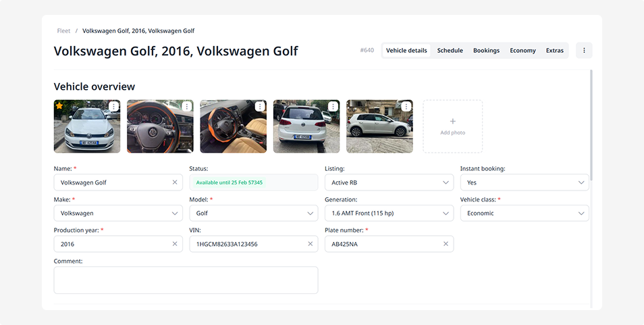644x325 pixels.
Task: Expand the Listing dropdown
Action: 389,182
